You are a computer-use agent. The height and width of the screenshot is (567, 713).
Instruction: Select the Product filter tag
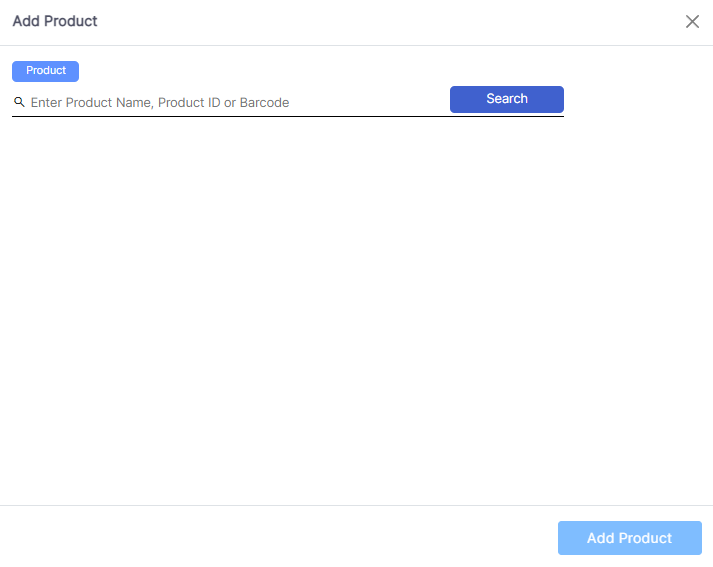coord(46,71)
